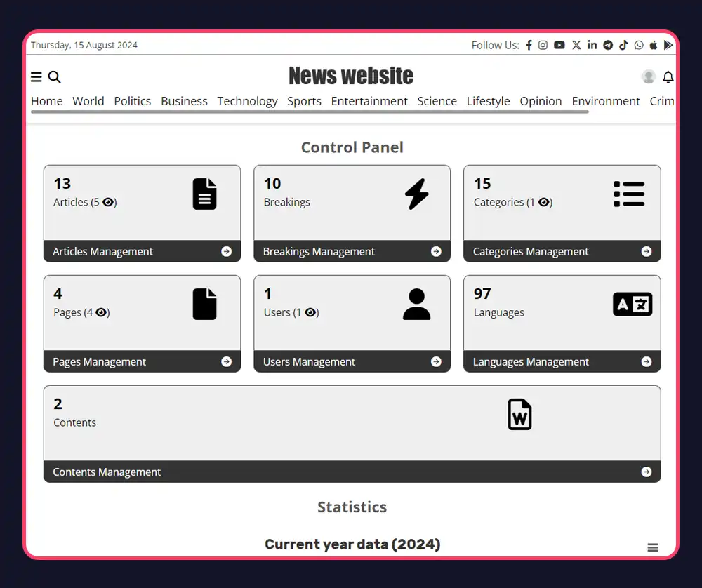
Task: Click the Word document icon on Contents card
Action: click(519, 415)
